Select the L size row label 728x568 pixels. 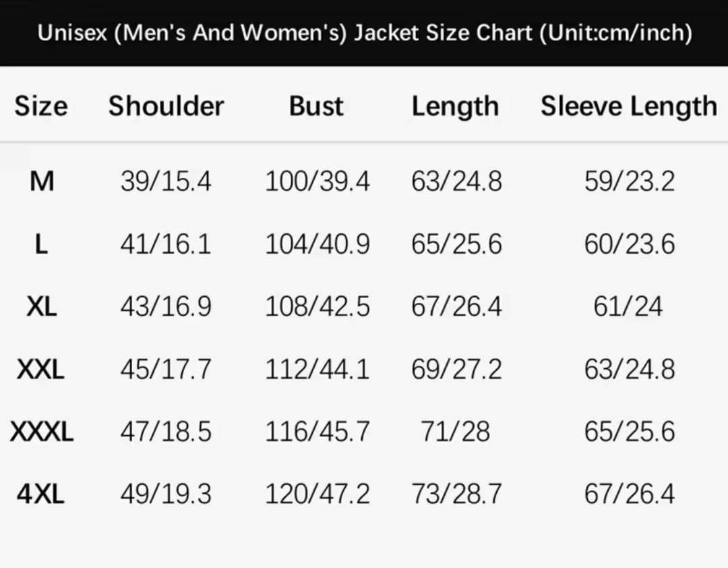41,244
